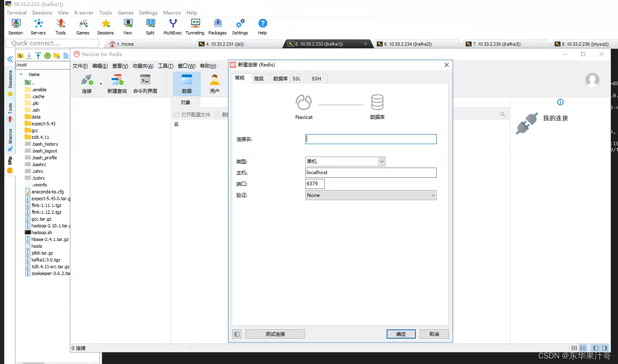618x364 pixels.
Task: Click Navicat 连接 plug icon
Action: tap(87, 80)
